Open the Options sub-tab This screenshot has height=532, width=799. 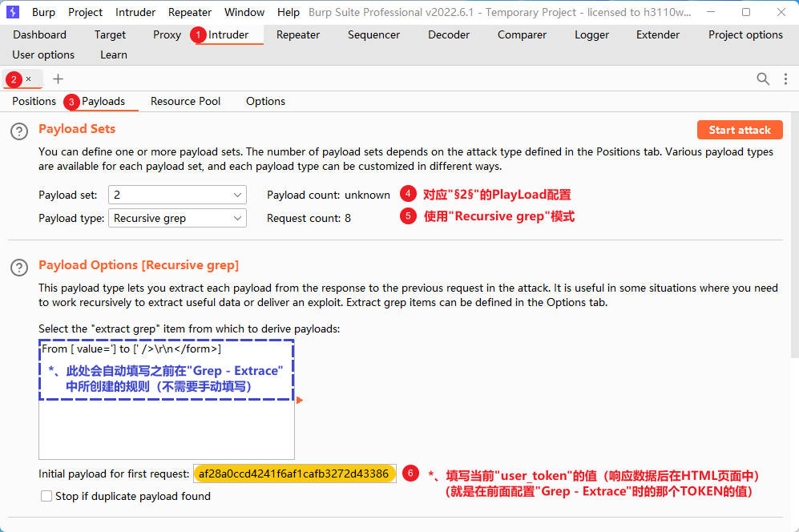pos(265,101)
